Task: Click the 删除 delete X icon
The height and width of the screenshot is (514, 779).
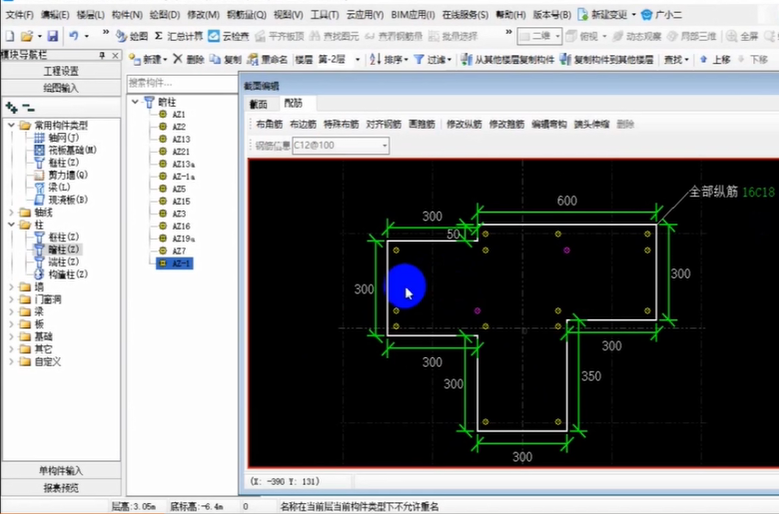Action: coord(178,59)
